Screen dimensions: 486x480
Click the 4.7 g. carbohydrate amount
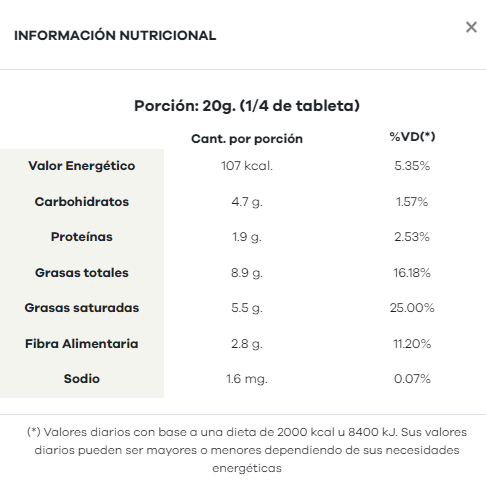click(x=247, y=202)
